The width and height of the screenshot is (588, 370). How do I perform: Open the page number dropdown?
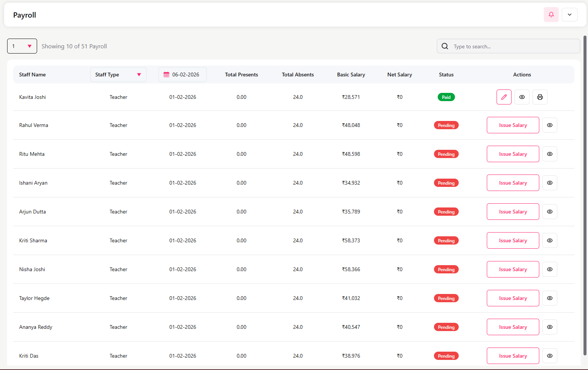[22, 46]
